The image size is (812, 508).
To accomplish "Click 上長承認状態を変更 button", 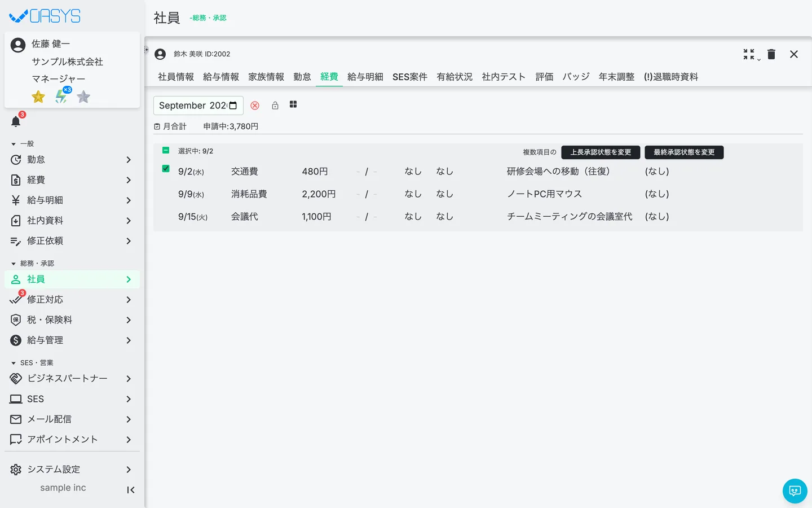I will [601, 152].
